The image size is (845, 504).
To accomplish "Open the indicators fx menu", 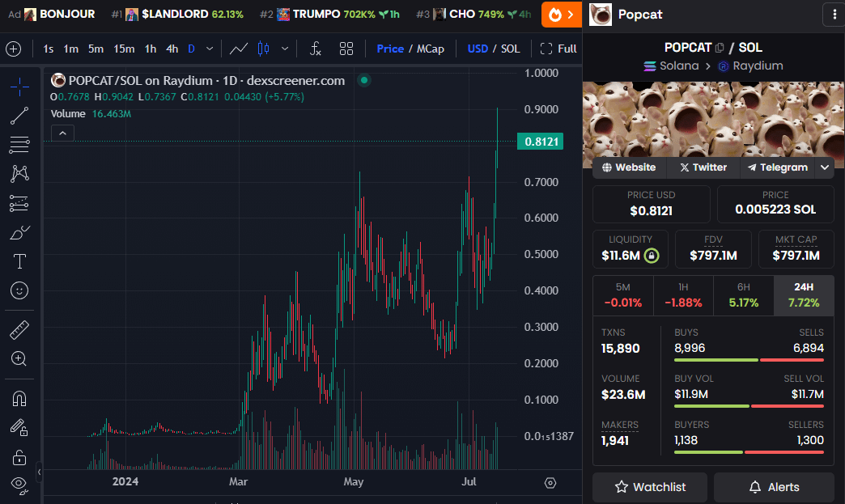I will click(316, 49).
